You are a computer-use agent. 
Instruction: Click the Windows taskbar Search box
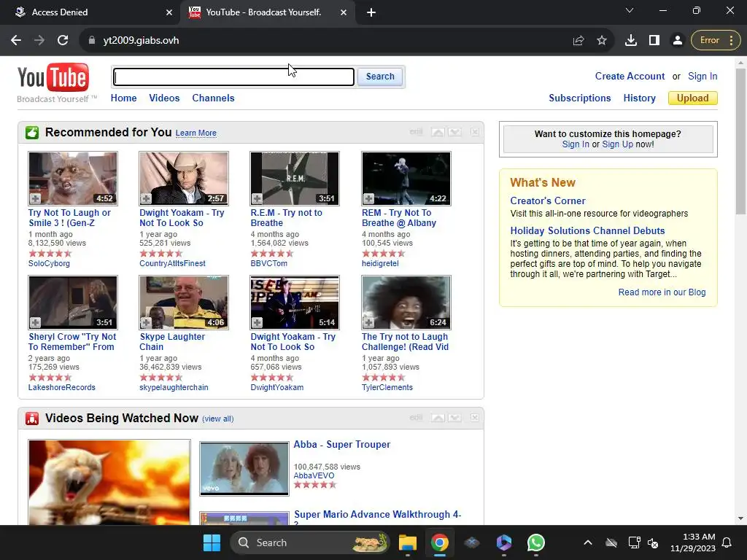[310, 542]
